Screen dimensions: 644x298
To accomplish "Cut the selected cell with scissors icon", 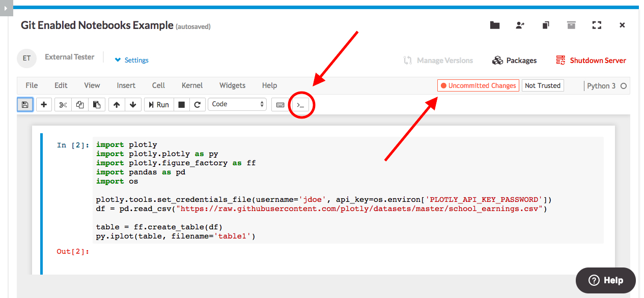I will [x=63, y=105].
